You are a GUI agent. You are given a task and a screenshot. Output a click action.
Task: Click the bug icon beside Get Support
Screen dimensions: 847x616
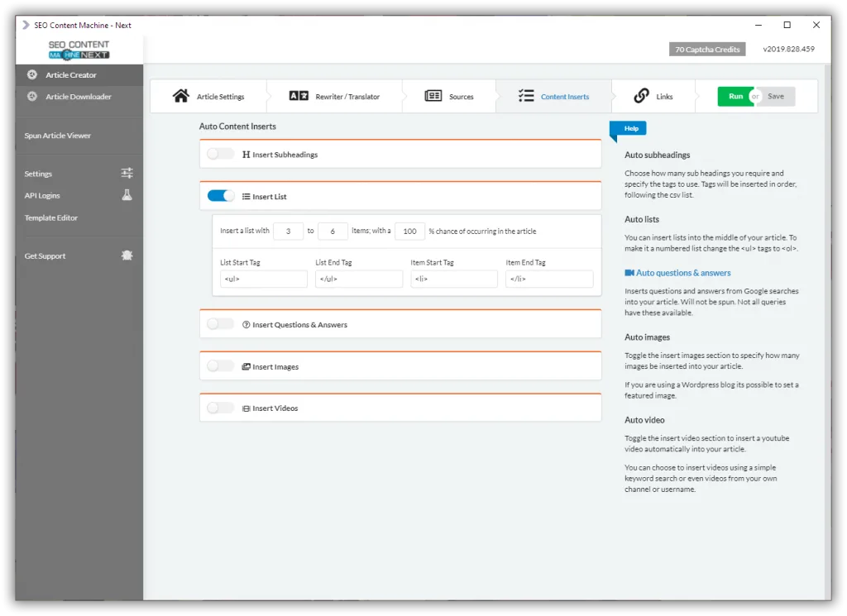(127, 255)
